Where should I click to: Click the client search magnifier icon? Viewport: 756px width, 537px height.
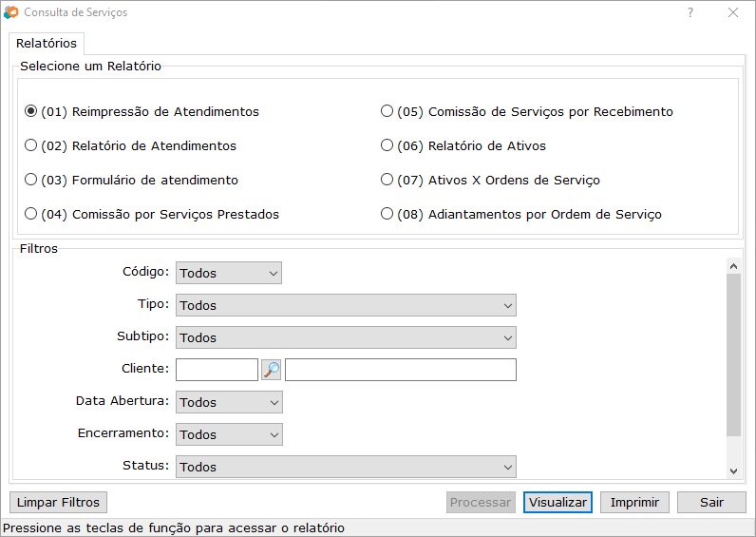pyautogui.click(x=272, y=370)
